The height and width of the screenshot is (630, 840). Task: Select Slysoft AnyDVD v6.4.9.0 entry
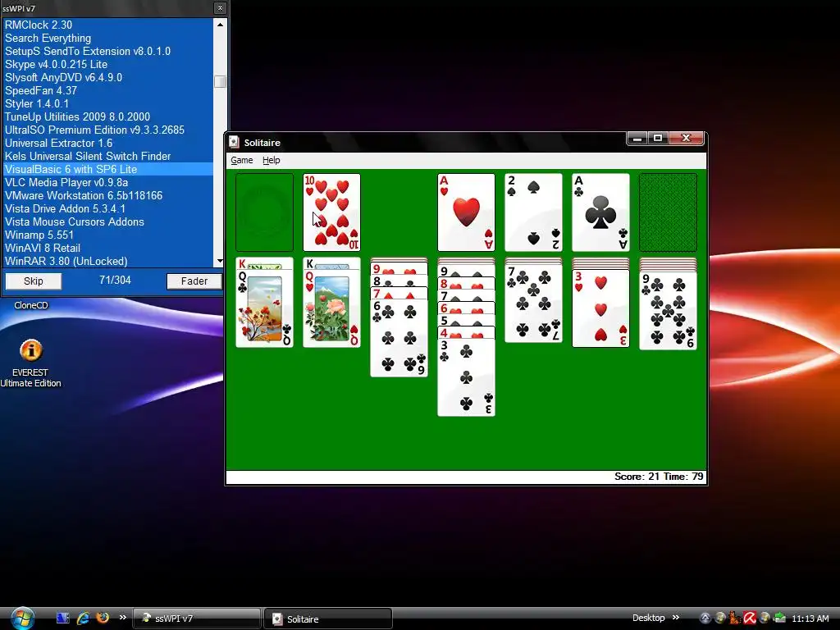[108, 77]
